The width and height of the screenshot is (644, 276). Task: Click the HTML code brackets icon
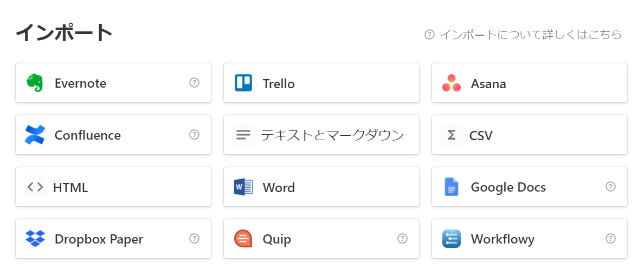click(x=35, y=187)
